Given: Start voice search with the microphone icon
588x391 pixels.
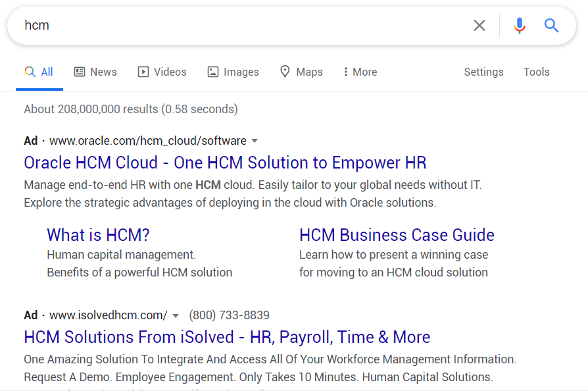Looking at the screenshot, I should tap(520, 26).
